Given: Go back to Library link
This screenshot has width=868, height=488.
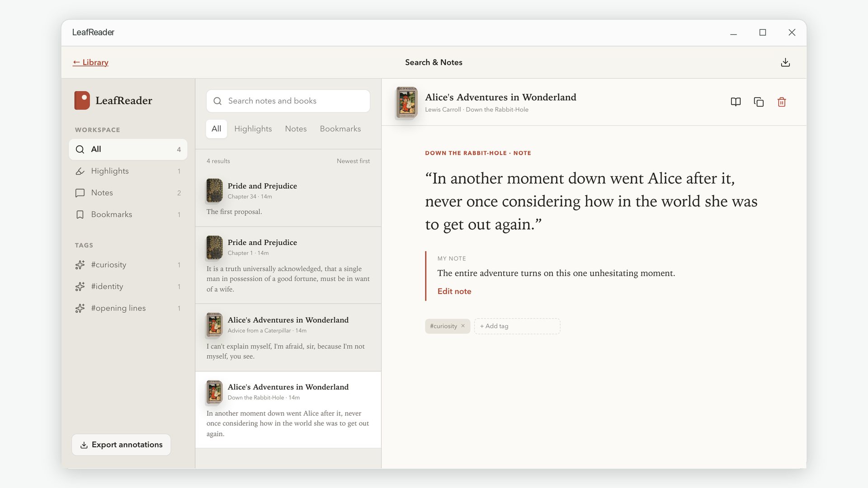Looking at the screenshot, I should click(90, 62).
